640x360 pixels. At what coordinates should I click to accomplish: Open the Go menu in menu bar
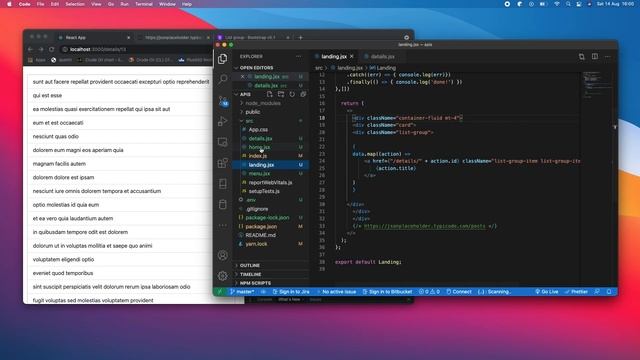coord(111,4)
